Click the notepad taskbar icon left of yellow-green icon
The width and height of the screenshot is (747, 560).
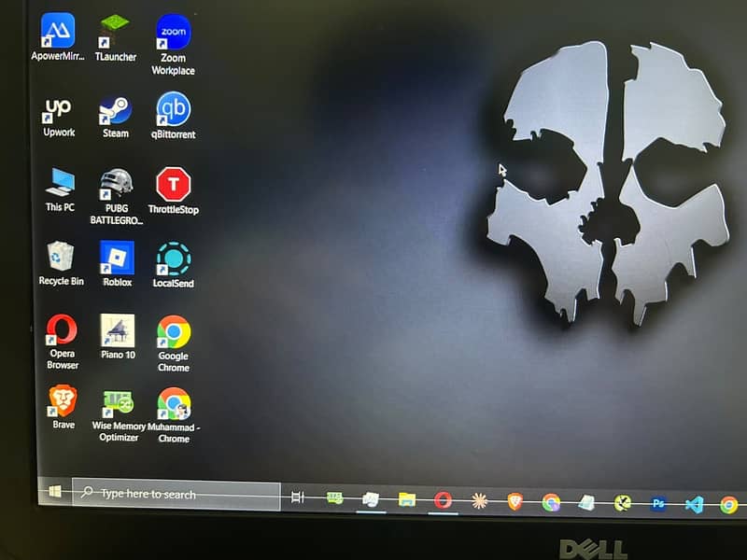(x=586, y=503)
